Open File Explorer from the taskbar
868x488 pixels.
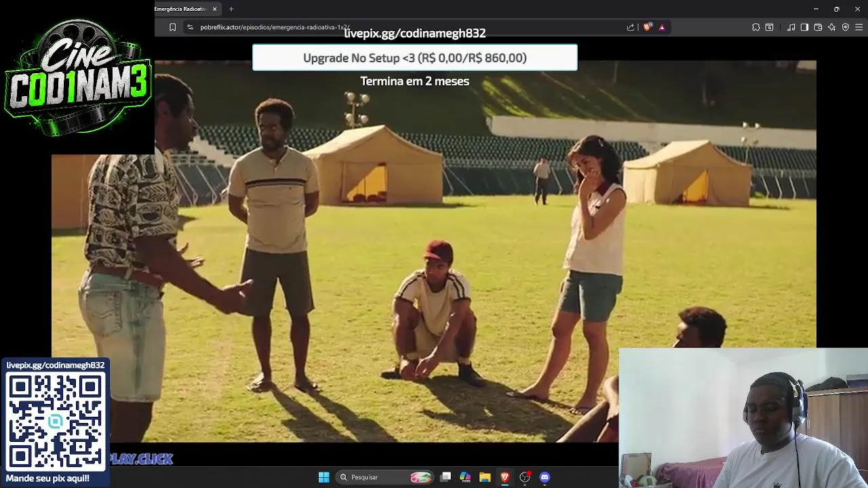(485, 477)
